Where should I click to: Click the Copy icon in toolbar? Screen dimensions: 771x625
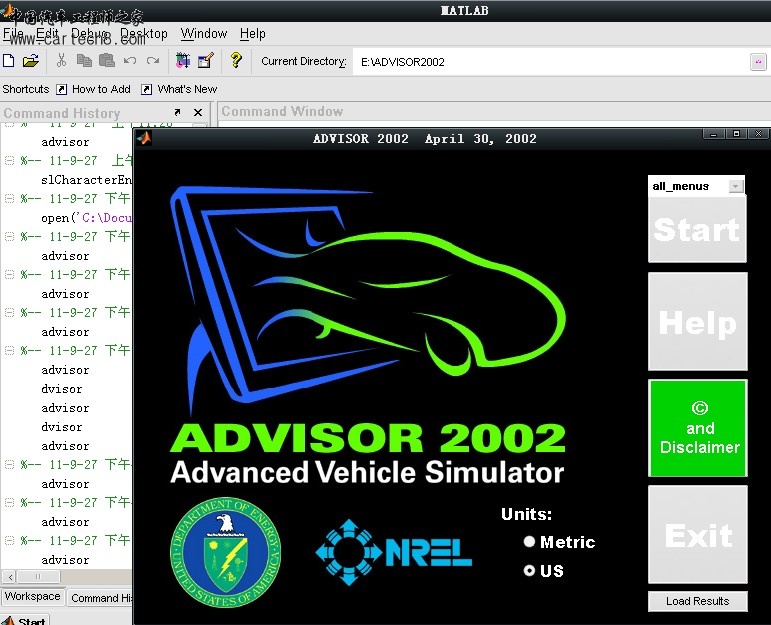click(x=84, y=60)
